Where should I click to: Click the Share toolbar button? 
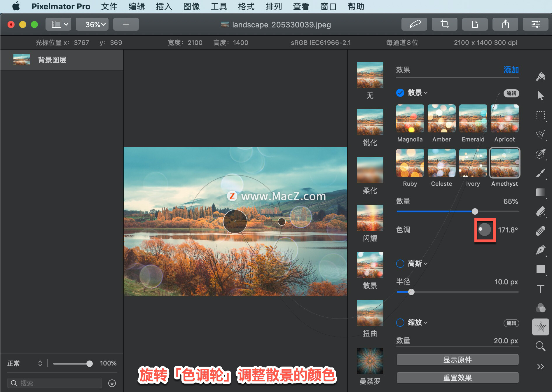click(505, 24)
